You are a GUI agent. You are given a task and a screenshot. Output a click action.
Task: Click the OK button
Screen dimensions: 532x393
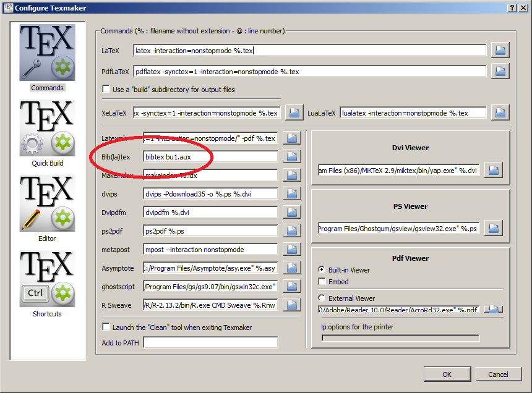447,374
